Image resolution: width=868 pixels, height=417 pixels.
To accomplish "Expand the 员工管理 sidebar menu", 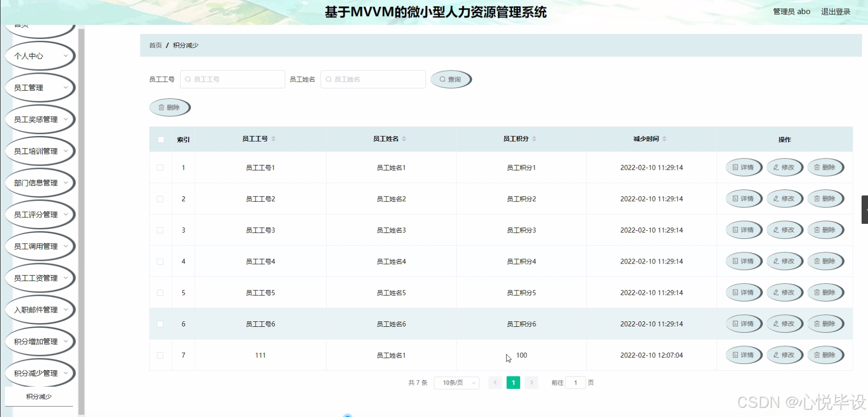I will 39,87.
